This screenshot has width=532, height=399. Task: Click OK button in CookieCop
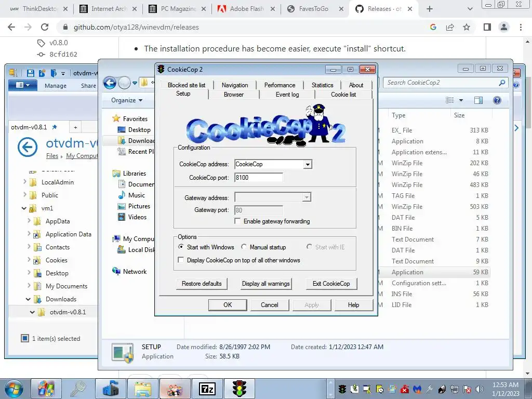point(228,304)
